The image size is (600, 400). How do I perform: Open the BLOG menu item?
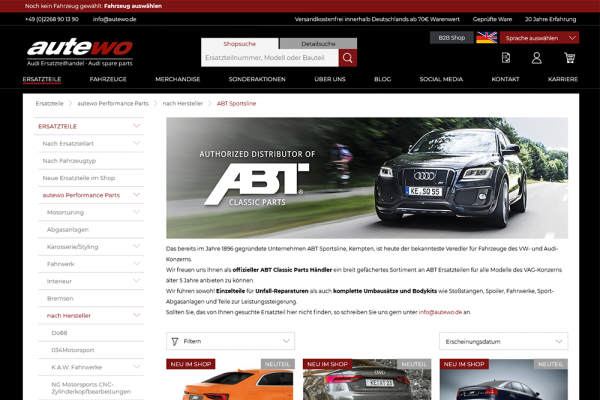click(x=383, y=79)
